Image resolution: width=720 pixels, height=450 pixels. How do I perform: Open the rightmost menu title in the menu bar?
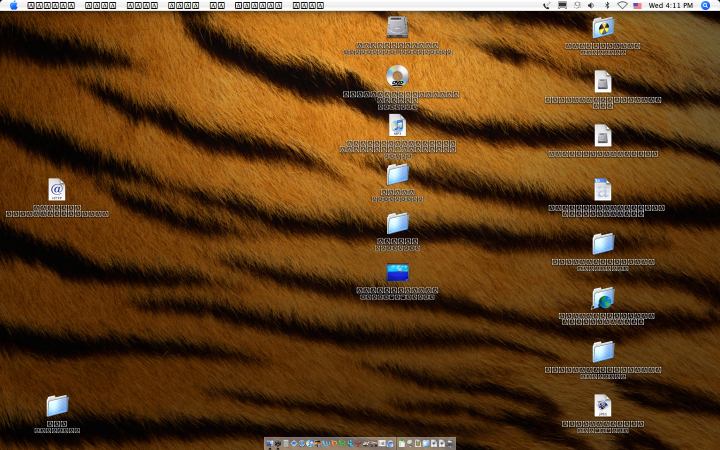point(308,6)
